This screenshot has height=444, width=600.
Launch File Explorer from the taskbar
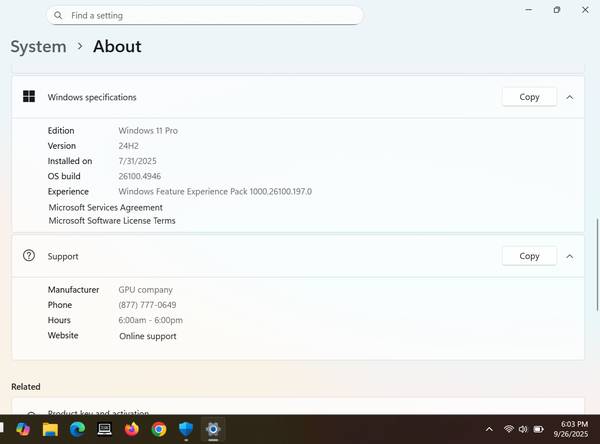click(50, 429)
